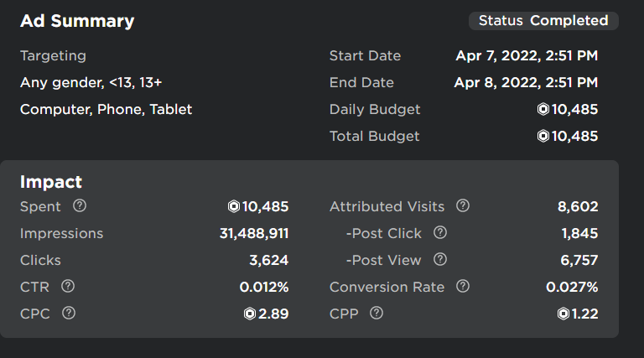Click the CPP help icon
644x358 pixels.
(377, 314)
